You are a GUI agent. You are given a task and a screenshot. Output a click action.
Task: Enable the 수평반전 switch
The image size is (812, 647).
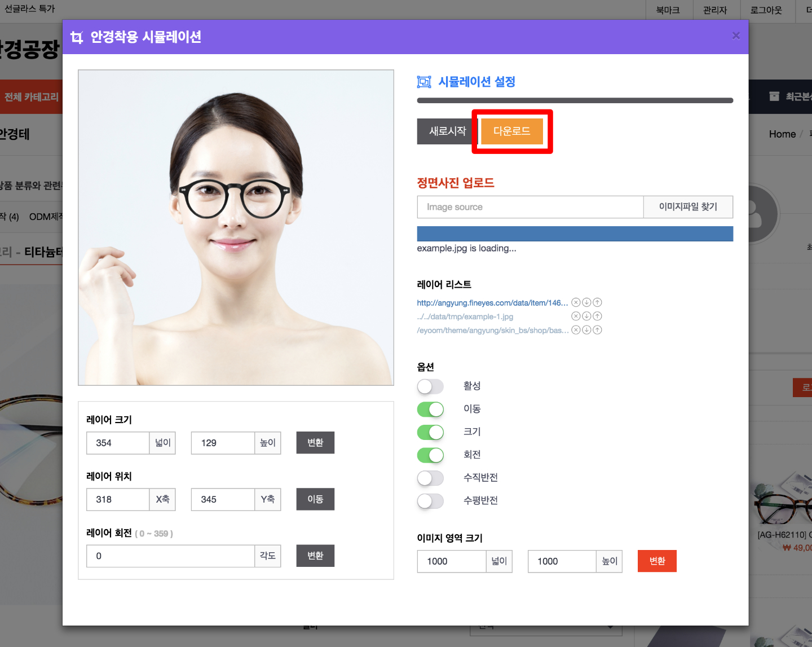point(430,501)
